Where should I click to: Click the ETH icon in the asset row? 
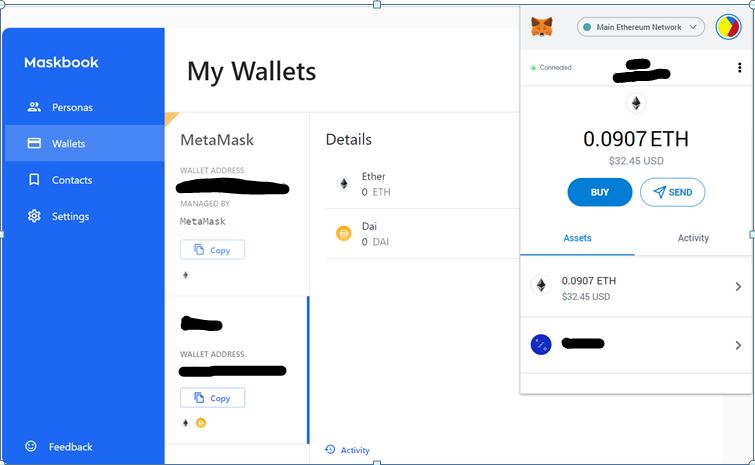[x=541, y=285]
